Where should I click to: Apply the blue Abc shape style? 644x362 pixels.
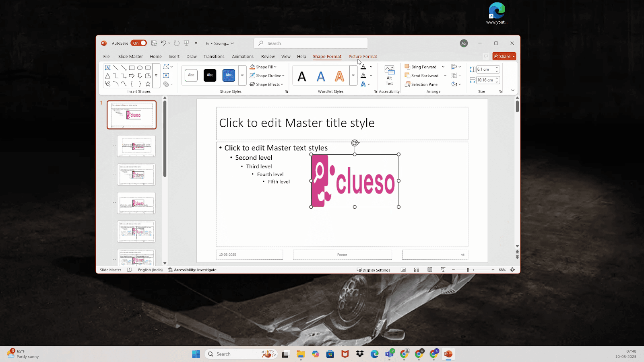point(229,75)
